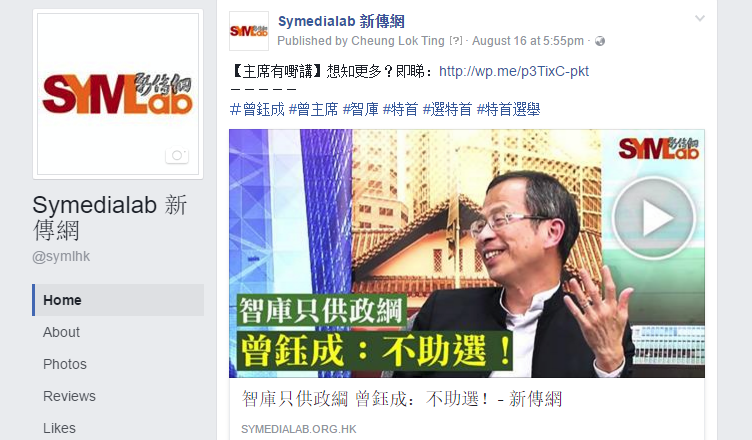Click the post timestamp August 16 at 5:55pm
This screenshot has width=752, height=440.
click(x=528, y=41)
